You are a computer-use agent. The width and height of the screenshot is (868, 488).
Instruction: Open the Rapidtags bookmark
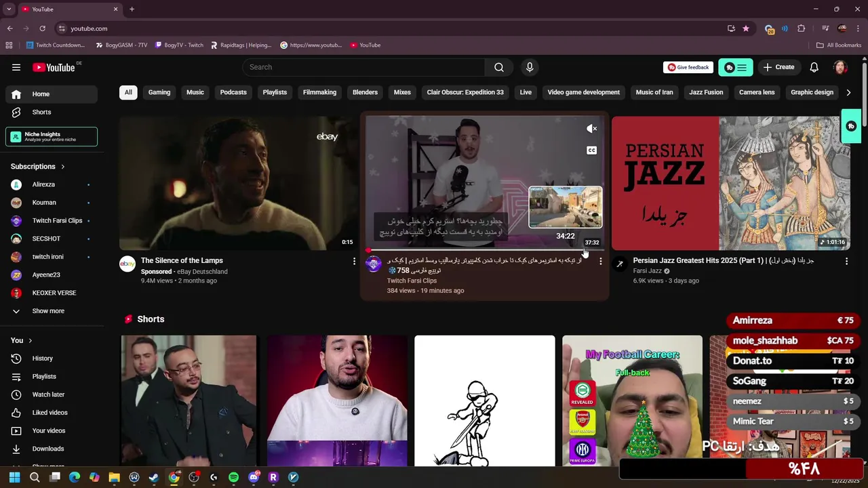coord(241,45)
